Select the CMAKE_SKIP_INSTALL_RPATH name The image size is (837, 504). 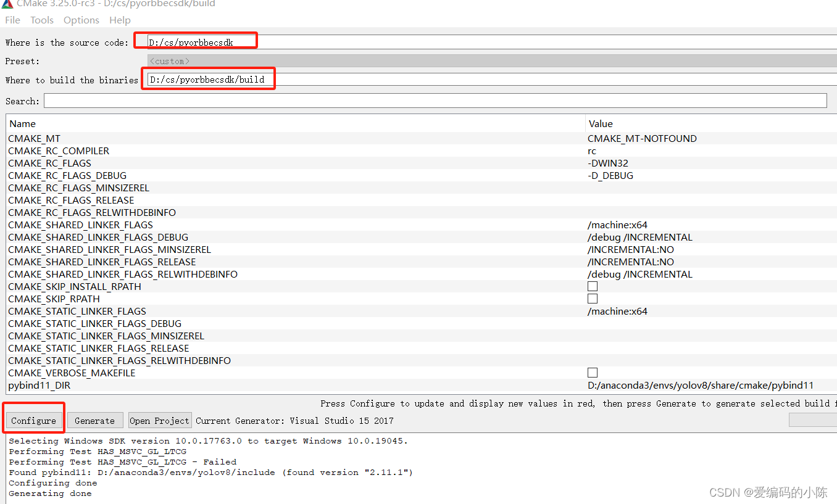click(75, 286)
